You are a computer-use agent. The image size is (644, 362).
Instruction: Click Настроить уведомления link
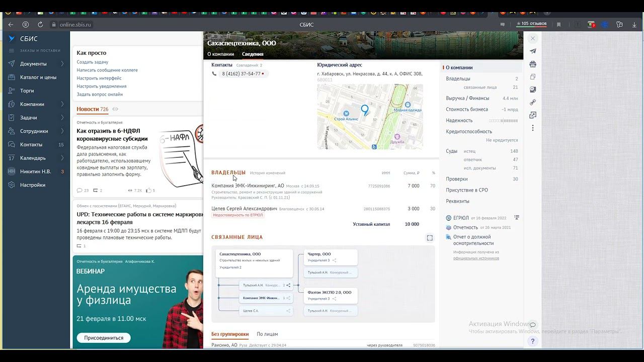[102, 86]
